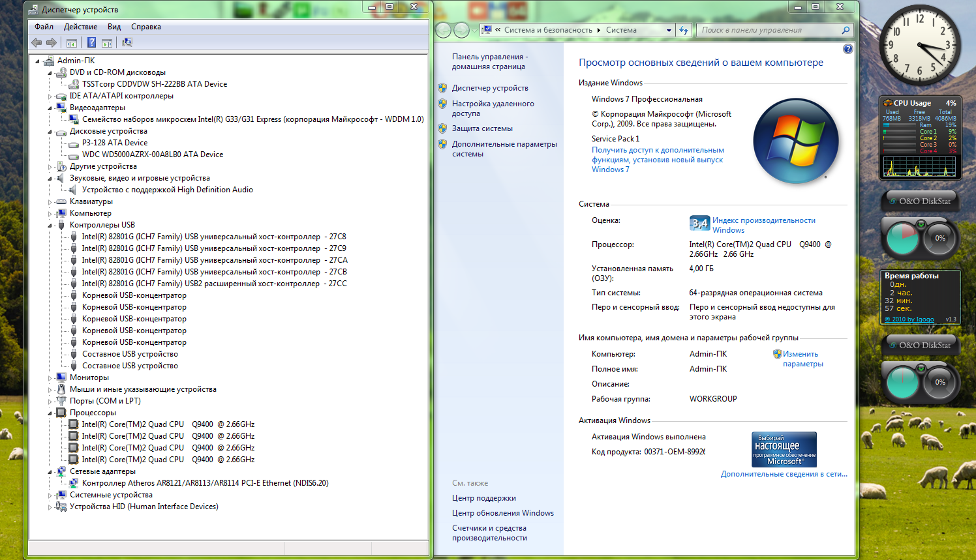This screenshot has height=560, width=976.
Task: Open the Вид menu
Action: tap(114, 27)
